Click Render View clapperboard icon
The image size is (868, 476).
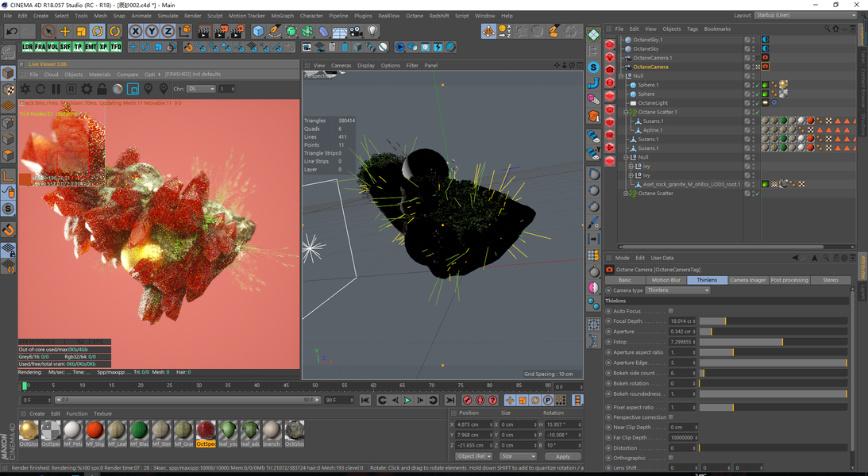tap(204, 32)
